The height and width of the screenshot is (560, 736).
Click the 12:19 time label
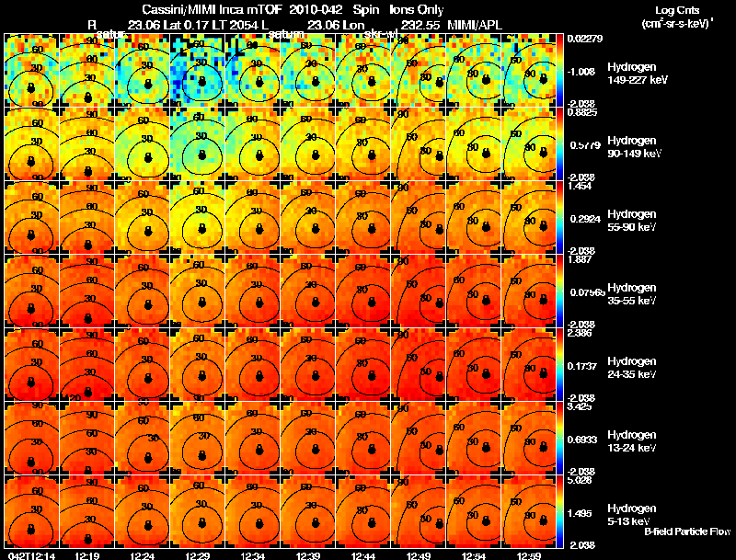pyautogui.click(x=86, y=555)
